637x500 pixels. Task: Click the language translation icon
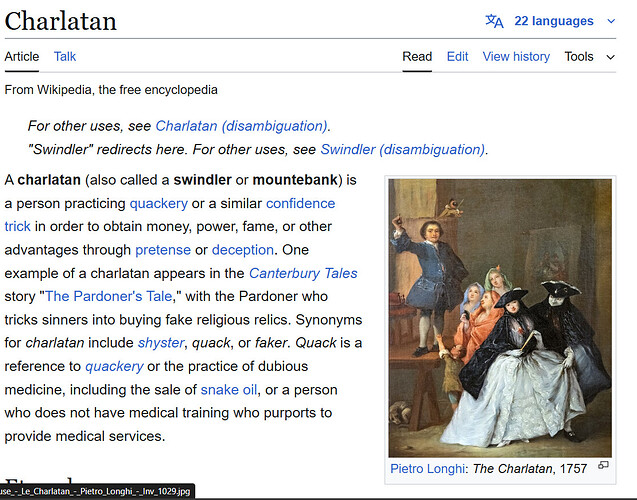click(x=494, y=21)
